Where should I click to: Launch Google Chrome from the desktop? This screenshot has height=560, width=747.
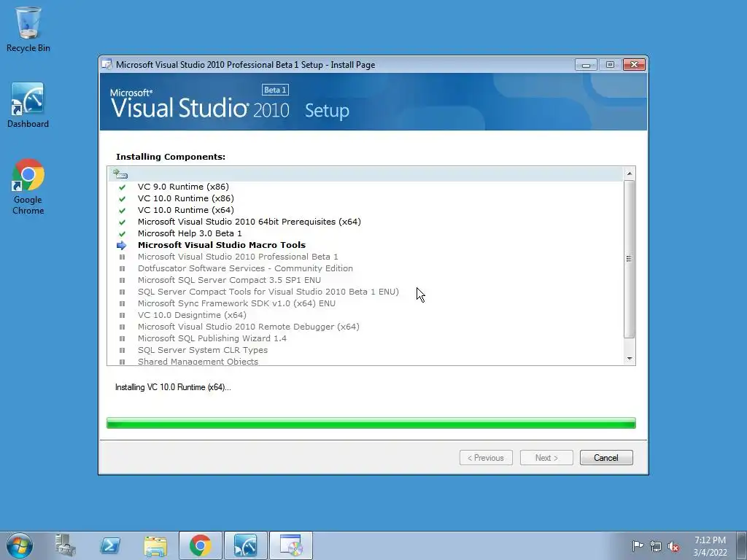pyautogui.click(x=28, y=186)
